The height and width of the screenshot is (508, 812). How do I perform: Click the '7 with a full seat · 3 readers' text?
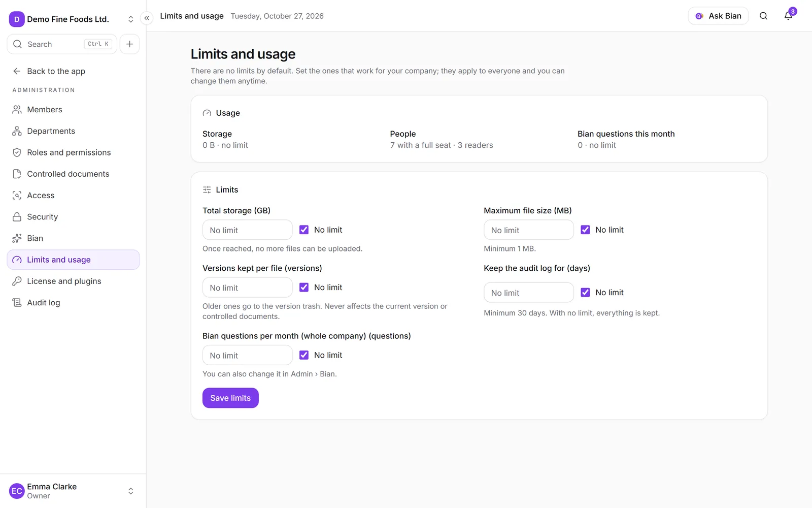pos(442,145)
